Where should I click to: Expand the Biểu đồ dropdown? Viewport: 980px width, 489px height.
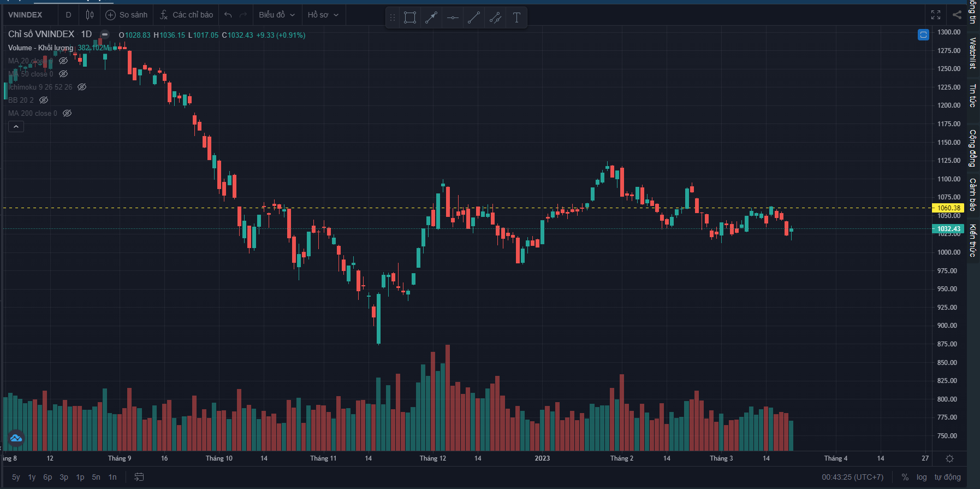277,15
